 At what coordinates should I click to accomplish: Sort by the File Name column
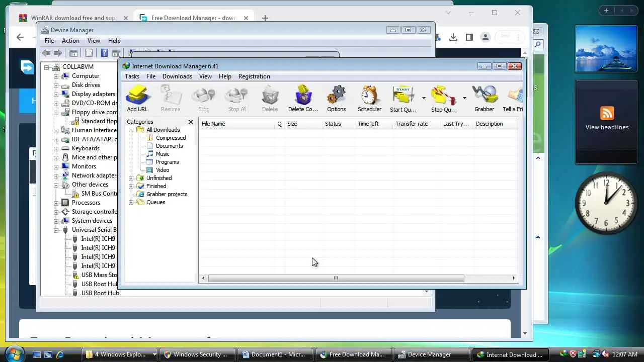[x=236, y=124]
